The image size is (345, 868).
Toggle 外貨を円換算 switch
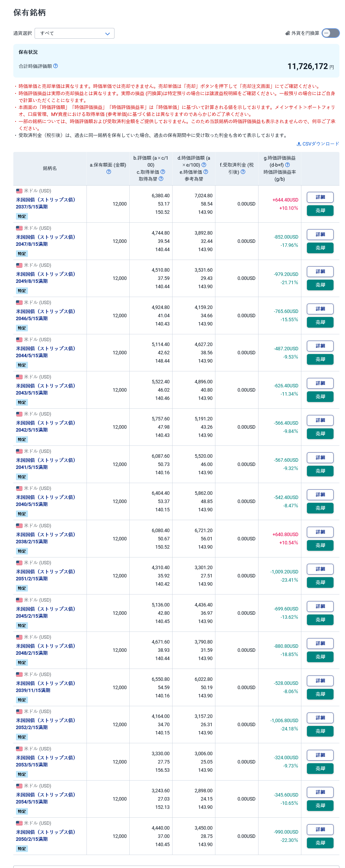coord(330,33)
